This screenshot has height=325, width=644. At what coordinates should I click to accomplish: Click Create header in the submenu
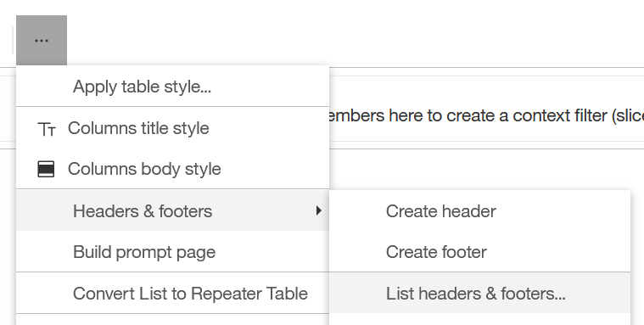(479, 211)
